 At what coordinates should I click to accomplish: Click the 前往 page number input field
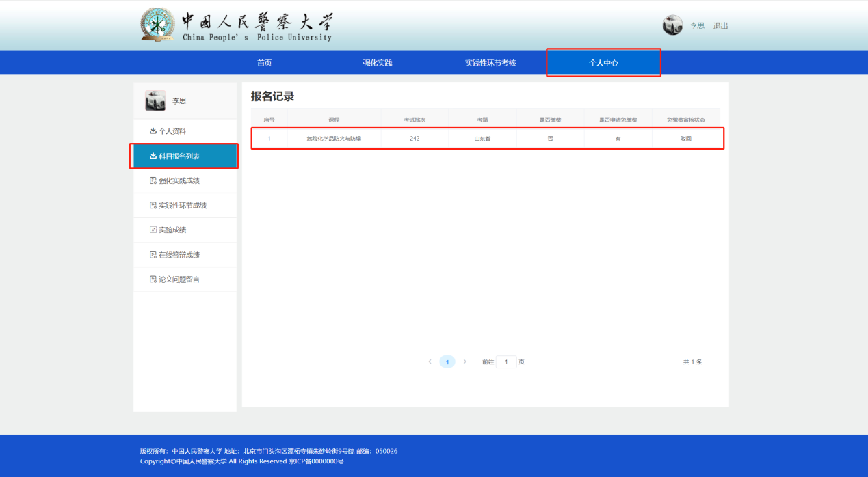(506, 362)
